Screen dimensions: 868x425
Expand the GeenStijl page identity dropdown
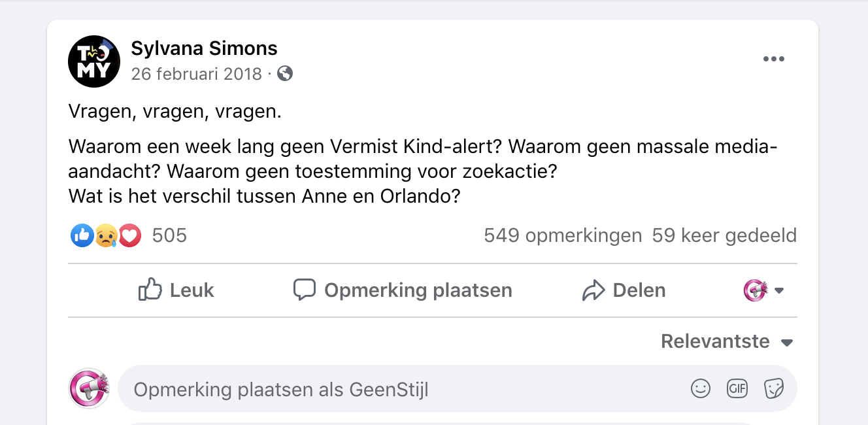763,290
